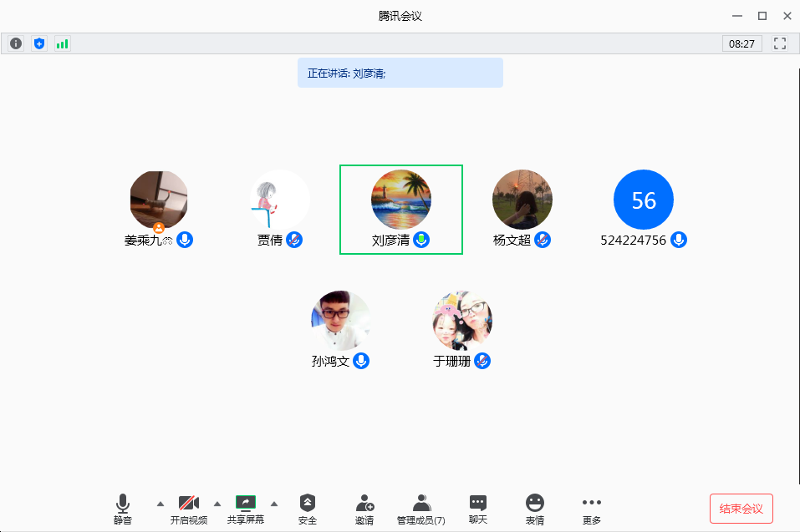Expand share options arrow beside 共享屏幕
The image size is (800, 532).
[274, 503]
